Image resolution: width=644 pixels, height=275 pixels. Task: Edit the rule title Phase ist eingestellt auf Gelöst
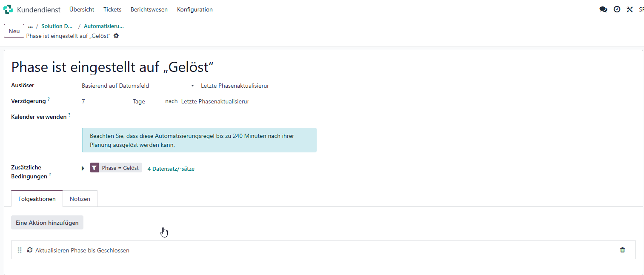tap(112, 67)
